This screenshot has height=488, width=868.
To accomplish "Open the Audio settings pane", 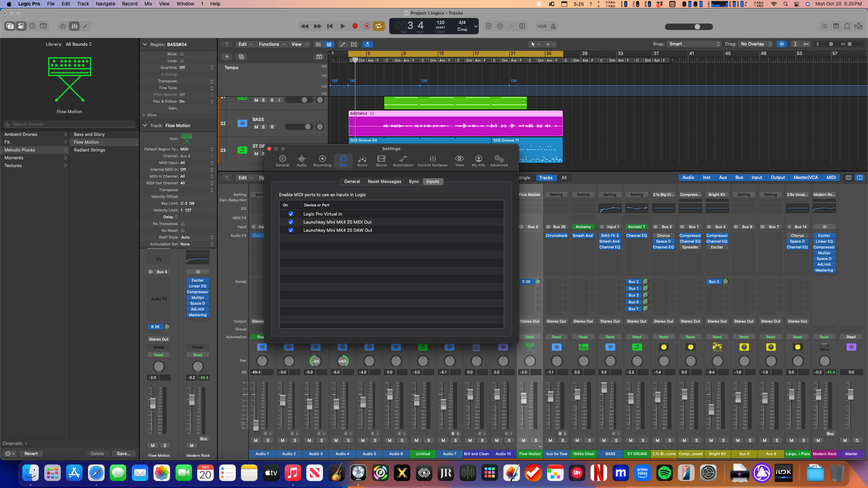I will pos(301,161).
